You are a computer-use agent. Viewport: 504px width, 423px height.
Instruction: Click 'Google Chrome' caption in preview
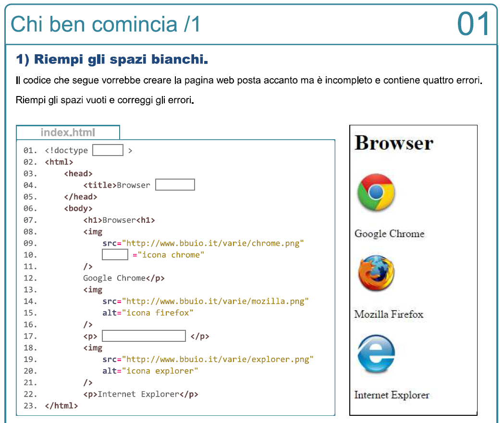click(389, 233)
